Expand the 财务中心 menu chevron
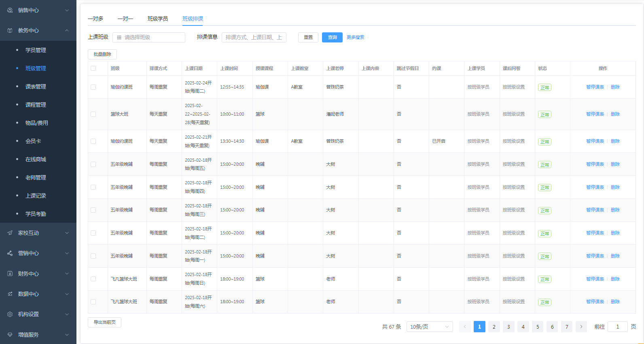This screenshot has height=344, width=644. (x=67, y=274)
